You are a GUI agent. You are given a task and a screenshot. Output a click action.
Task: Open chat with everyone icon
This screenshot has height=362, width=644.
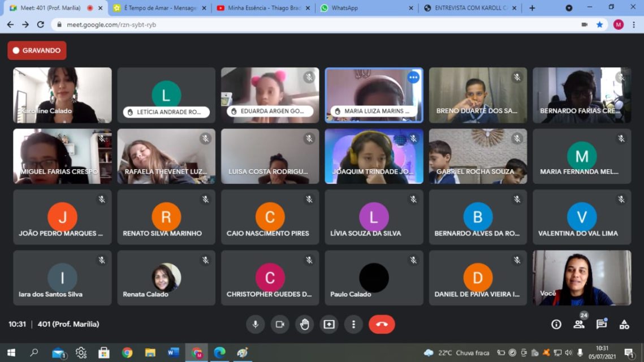click(602, 324)
